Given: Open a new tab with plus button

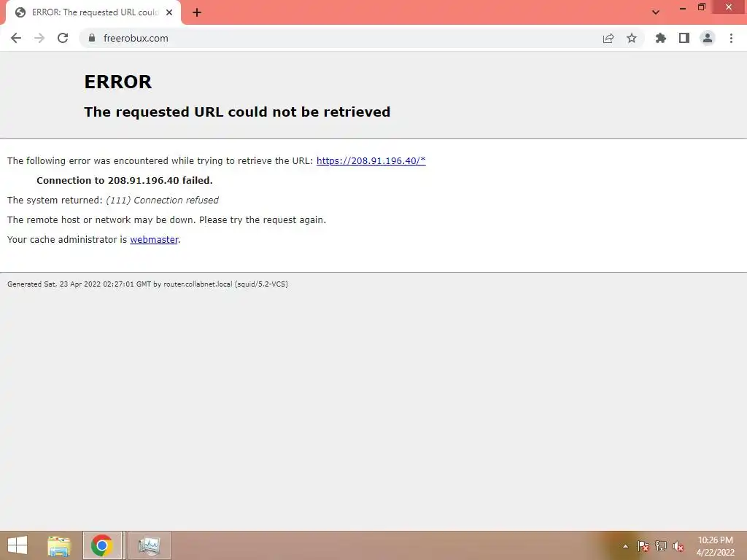Looking at the screenshot, I should (197, 12).
